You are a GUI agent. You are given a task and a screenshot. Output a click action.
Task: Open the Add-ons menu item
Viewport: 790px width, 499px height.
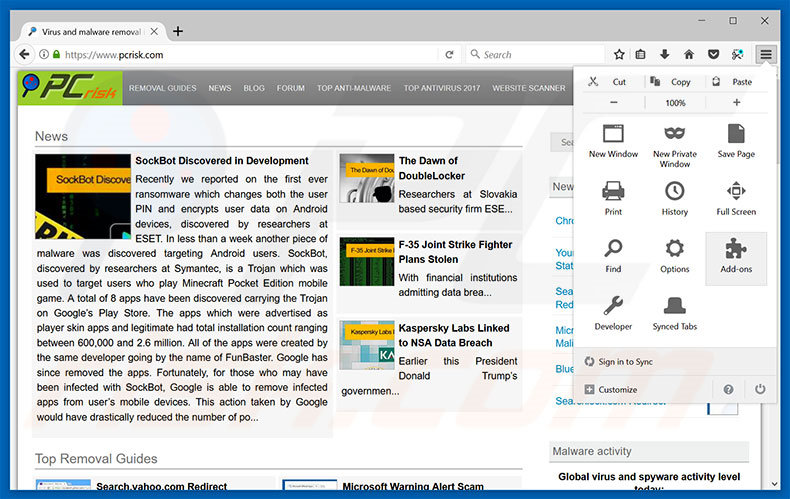(x=736, y=259)
